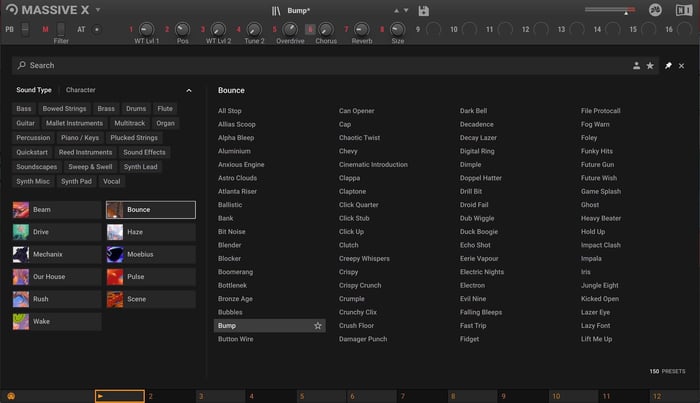Open the Mechanix preset bank
Image resolution: width=700 pixels, height=403 pixels.
click(57, 254)
